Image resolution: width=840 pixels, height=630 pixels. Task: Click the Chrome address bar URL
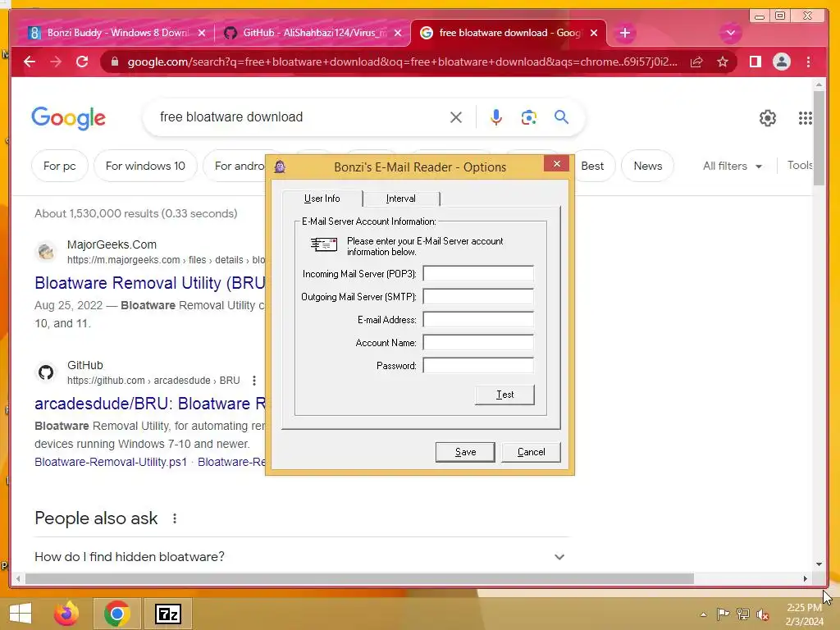(402, 62)
